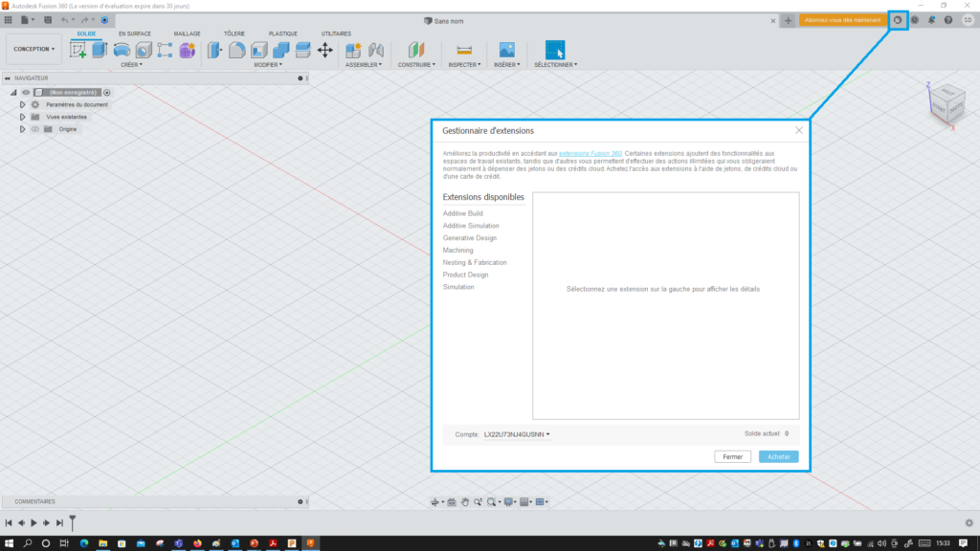Click the Move/Copy arrows icon
This screenshot has width=980, height=551.
[324, 50]
